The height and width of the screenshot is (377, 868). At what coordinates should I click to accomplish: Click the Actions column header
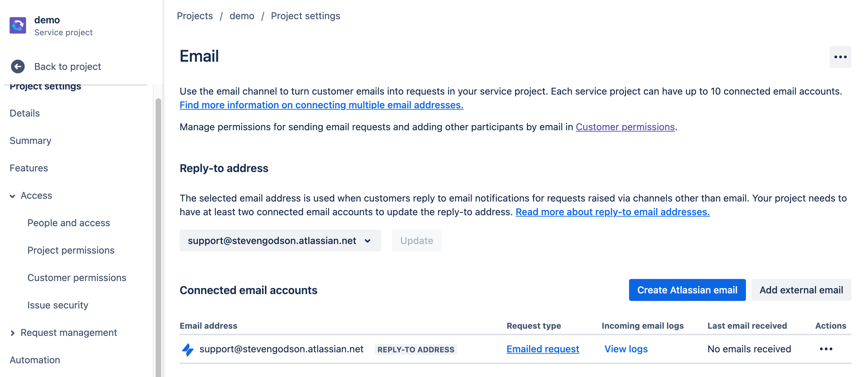click(x=831, y=326)
